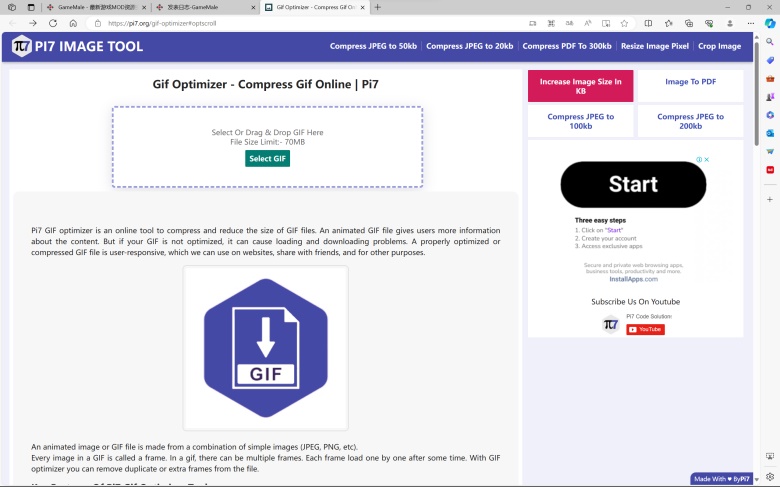Click the Increase Image Size In KB button
The height and width of the screenshot is (487, 780).
coord(580,86)
